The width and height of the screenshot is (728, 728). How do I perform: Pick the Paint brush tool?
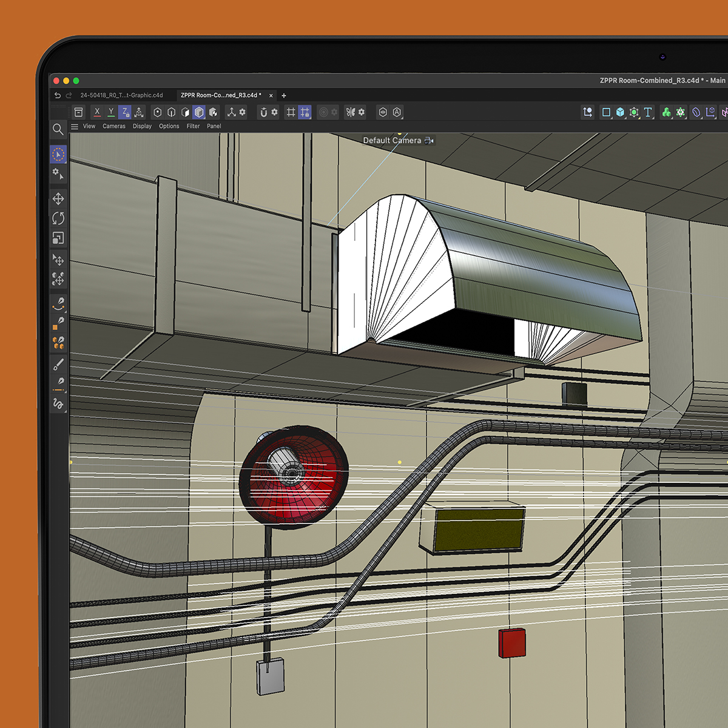[58, 365]
